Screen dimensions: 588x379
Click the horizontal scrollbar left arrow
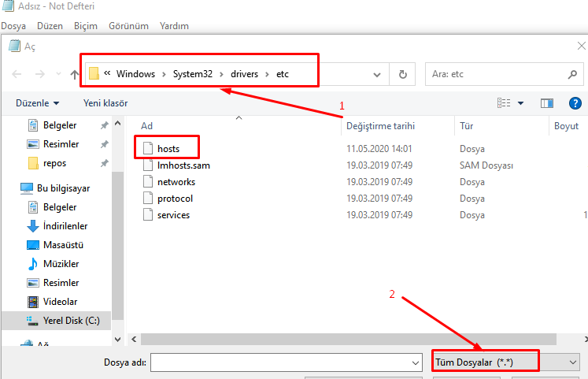point(134,339)
